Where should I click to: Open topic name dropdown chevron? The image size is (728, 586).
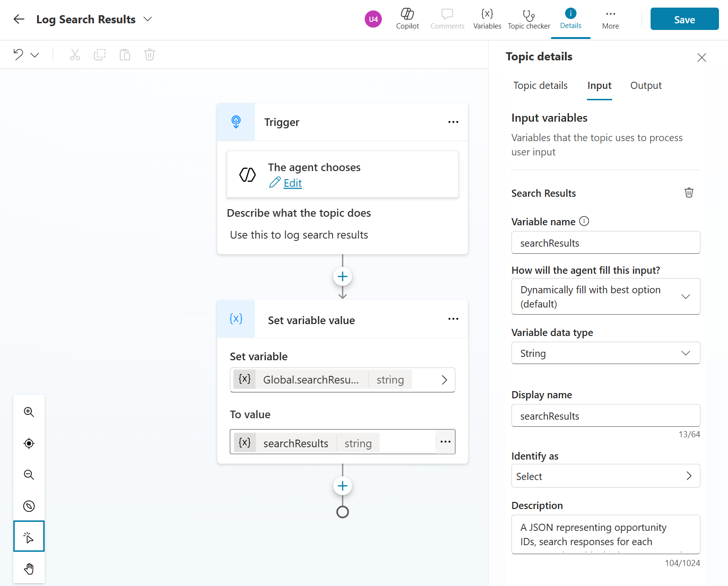click(148, 19)
